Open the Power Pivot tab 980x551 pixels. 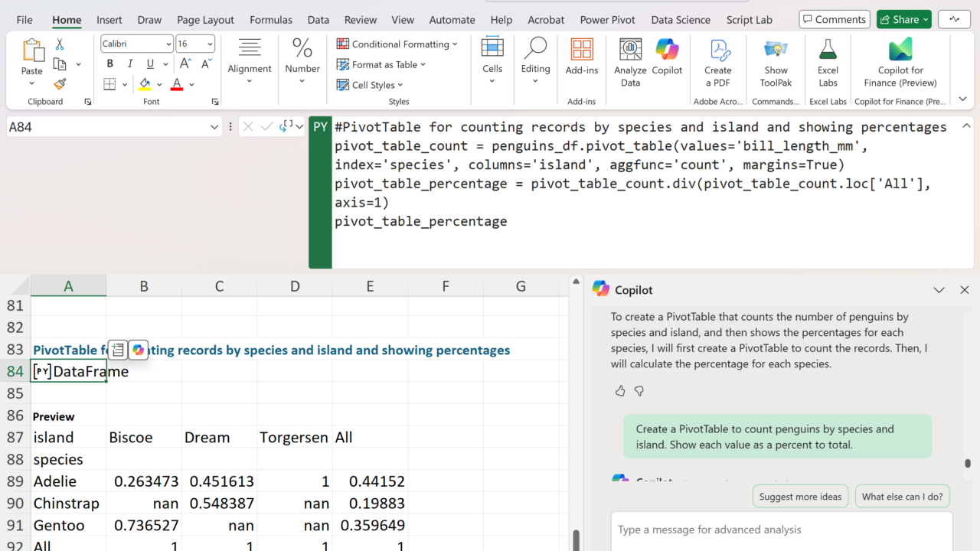[608, 20]
